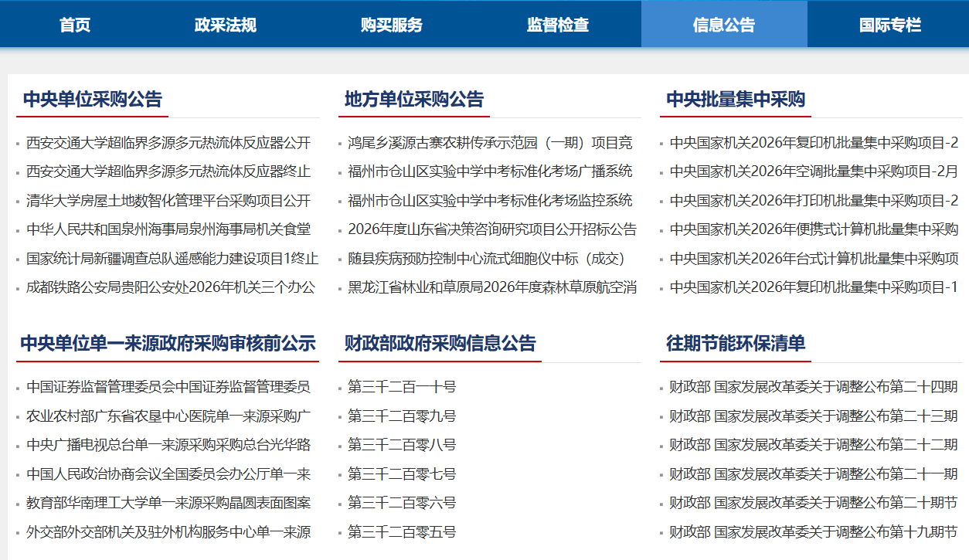Select the 购买服务 navigation tab
The image size is (969, 560).
(391, 25)
